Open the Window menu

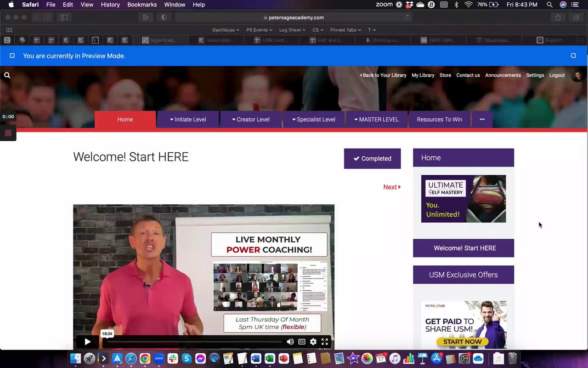175,5
